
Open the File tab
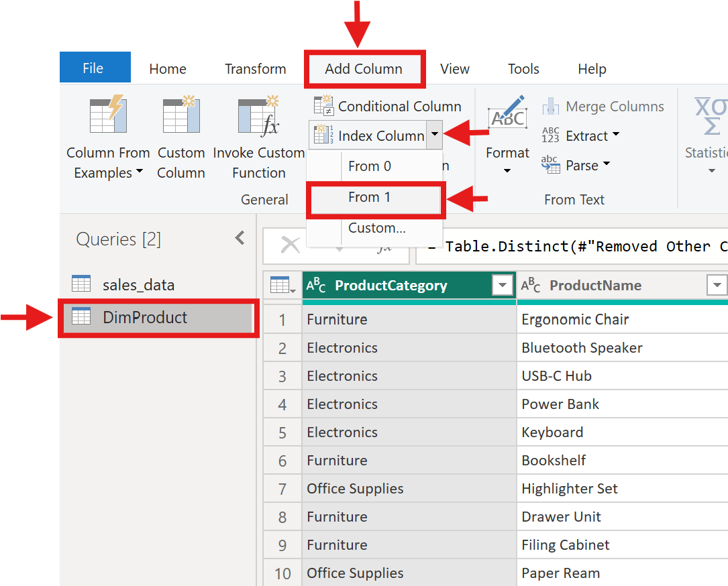[x=95, y=68]
